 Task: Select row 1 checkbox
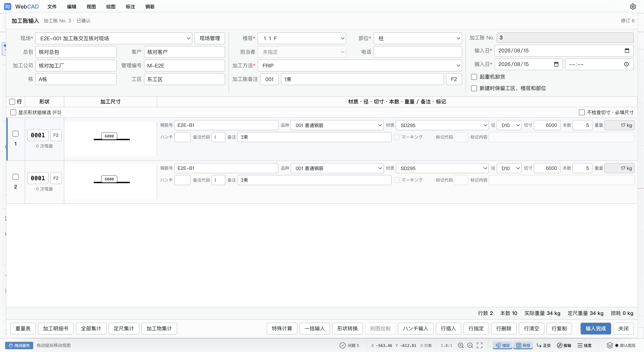[16, 134]
